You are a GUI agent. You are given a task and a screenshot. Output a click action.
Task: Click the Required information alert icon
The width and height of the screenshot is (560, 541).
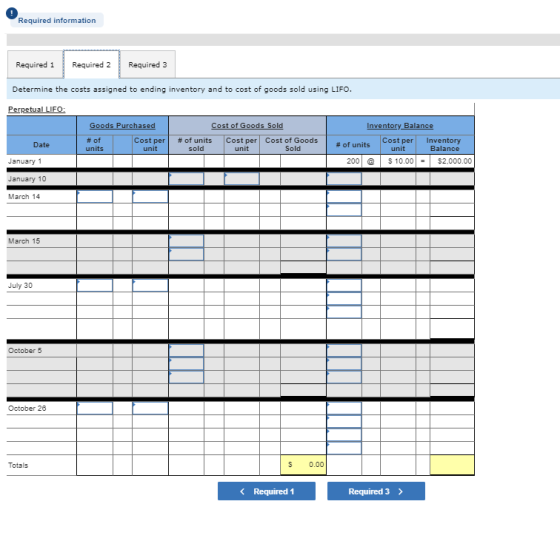11,13
